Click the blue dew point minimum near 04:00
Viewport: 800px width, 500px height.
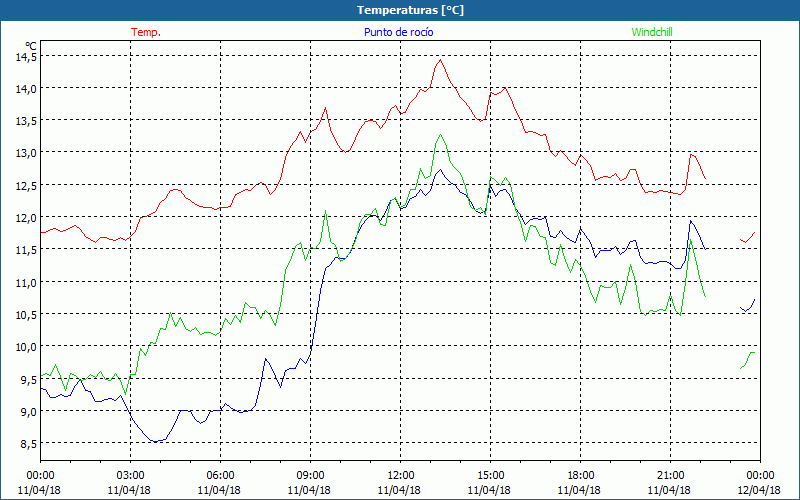click(156, 441)
